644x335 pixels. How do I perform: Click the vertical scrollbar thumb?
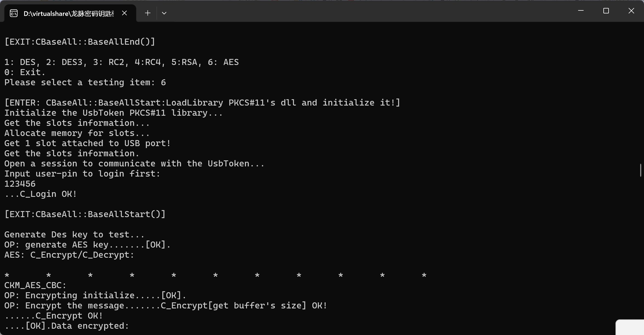click(x=640, y=170)
